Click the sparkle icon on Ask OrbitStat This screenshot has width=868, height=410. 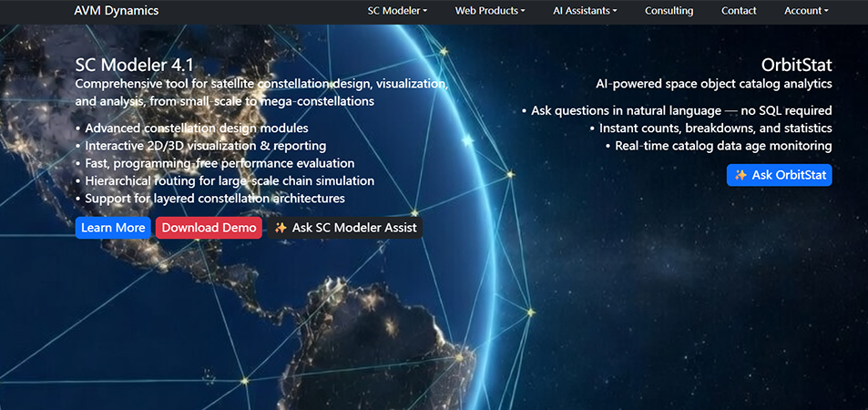pyautogui.click(x=740, y=175)
